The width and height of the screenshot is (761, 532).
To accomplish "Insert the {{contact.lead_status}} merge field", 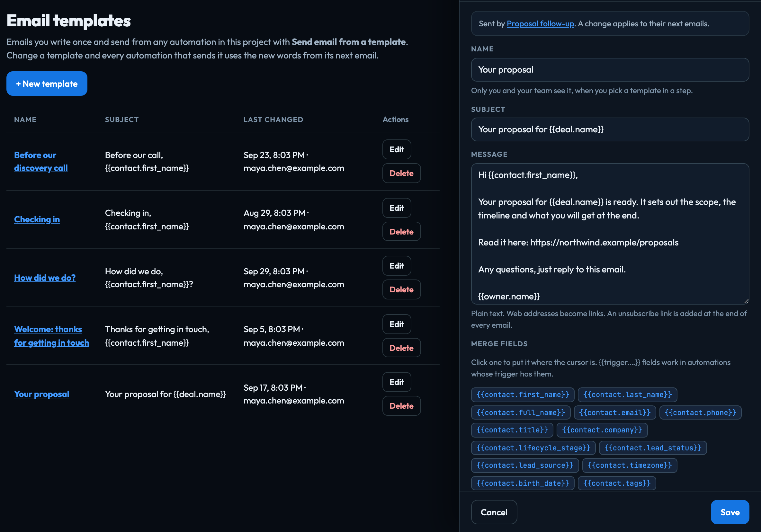I will pos(653,448).
